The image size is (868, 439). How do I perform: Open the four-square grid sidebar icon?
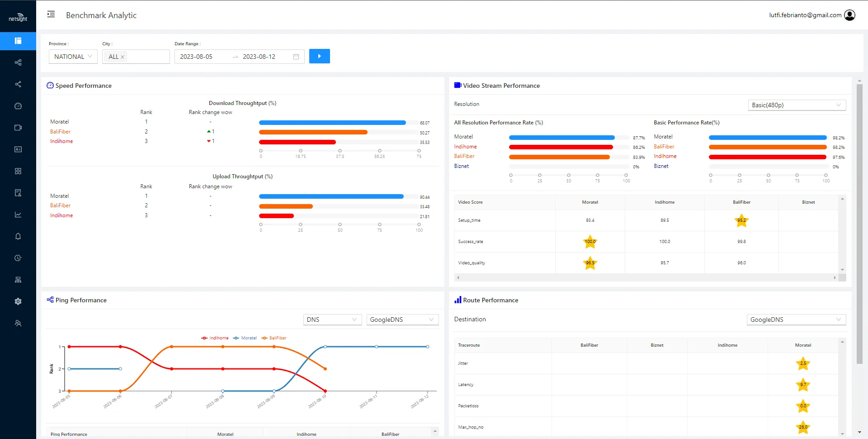[x=18, y=171]
